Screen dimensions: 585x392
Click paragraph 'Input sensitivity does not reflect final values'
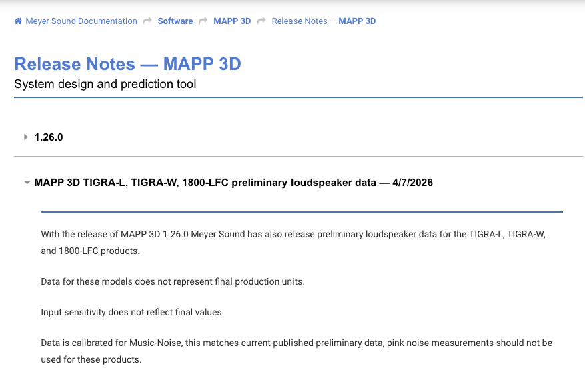coord(133,312)
